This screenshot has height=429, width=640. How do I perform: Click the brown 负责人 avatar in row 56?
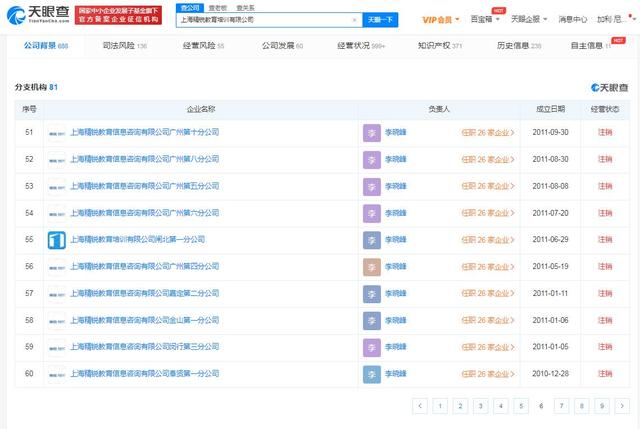point(372,267)
